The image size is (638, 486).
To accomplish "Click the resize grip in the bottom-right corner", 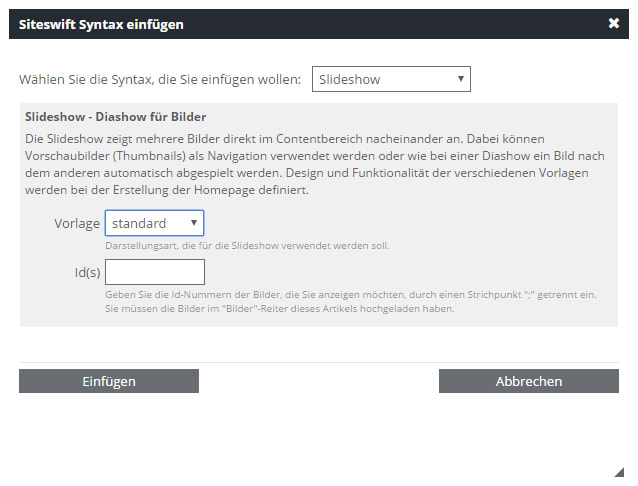I will (617, 470).
